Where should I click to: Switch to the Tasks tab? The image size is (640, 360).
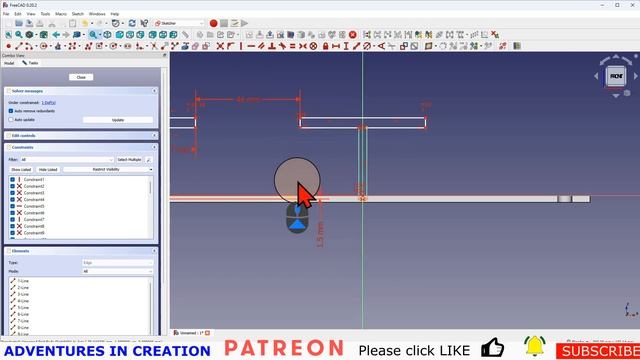click(31, 63)
